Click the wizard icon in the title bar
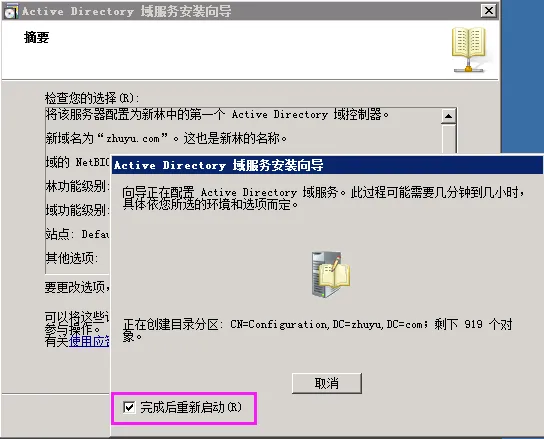 point(10,11)
